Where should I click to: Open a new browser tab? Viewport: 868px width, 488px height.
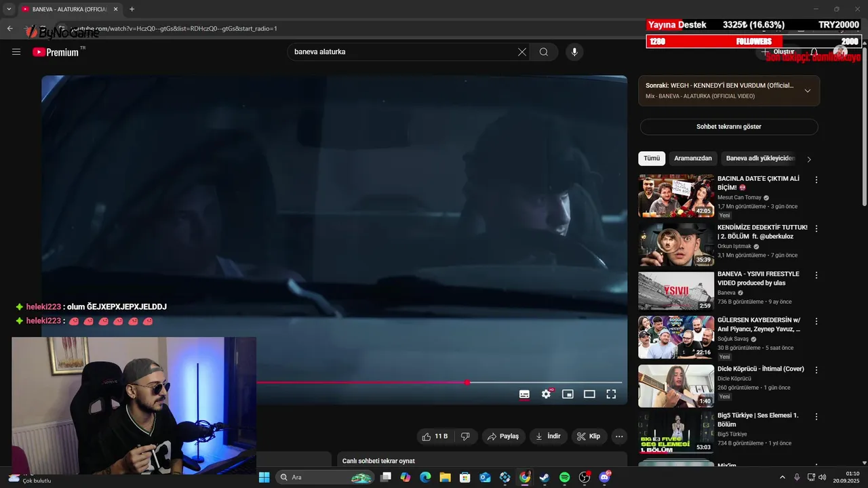coord(132,9)
